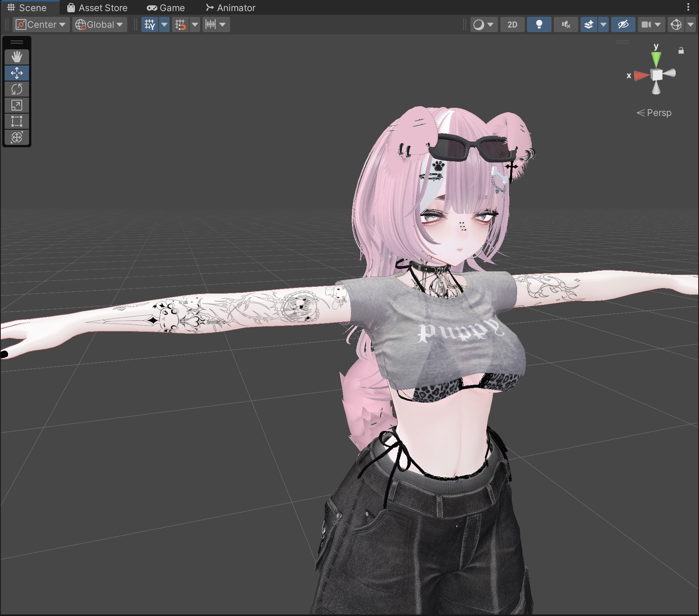
Task: Toggle grid visibility button
Action: (150, 25)
